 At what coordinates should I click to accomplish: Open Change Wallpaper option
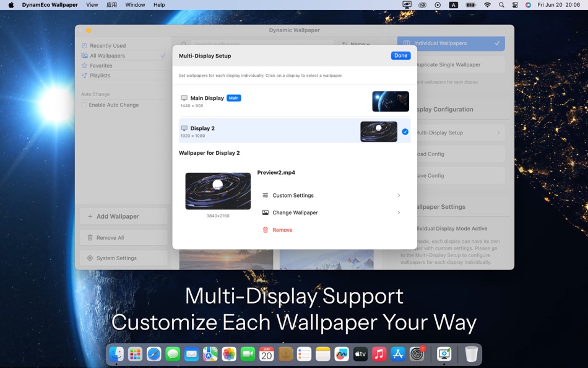[x=332, y=212]
